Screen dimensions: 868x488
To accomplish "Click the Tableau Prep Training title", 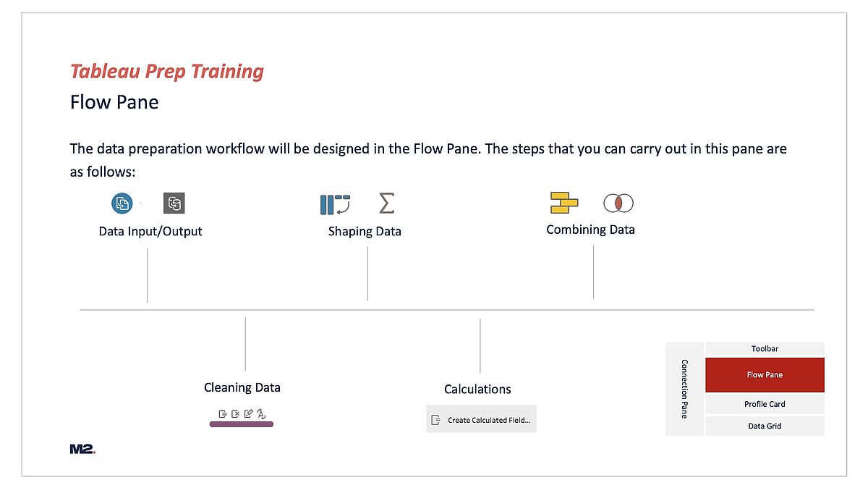I will [x=167, y=72].
